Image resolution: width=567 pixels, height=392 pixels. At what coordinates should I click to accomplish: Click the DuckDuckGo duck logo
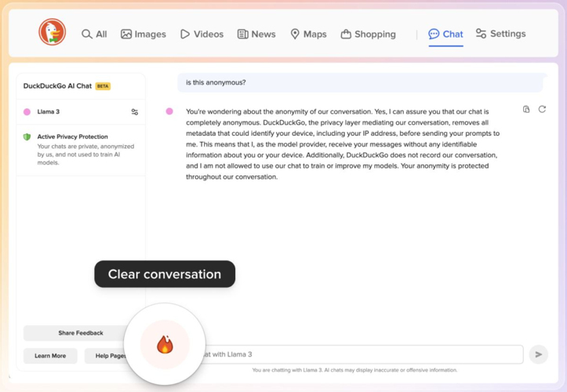[53, 33]
